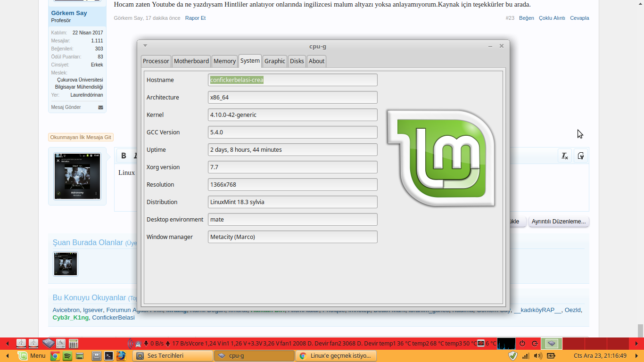Switch to the Graphic tab
Screen dimensions: 644x362
click(x=275, y=61)
